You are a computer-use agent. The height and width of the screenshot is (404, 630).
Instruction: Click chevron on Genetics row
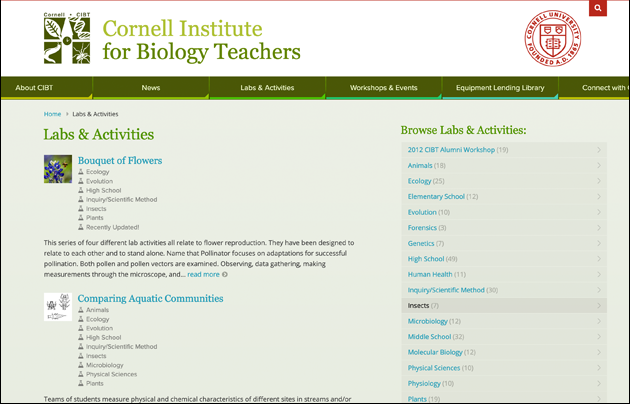pos(599,243)
